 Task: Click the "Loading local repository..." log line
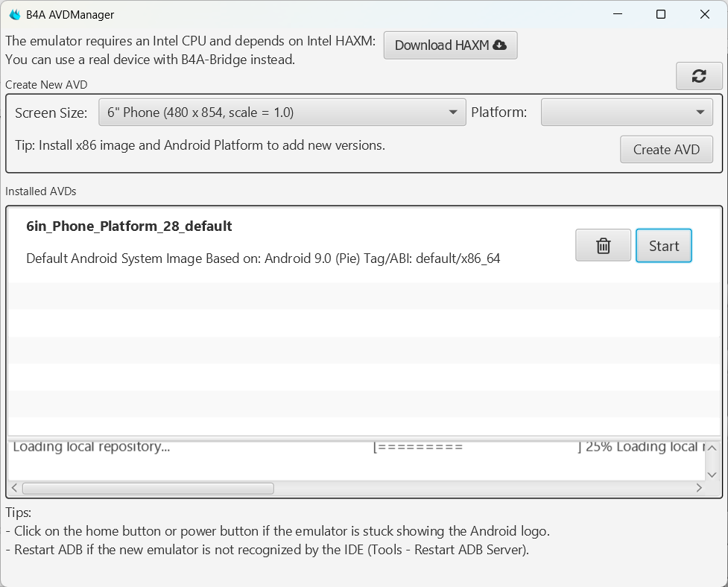point(92,447)
